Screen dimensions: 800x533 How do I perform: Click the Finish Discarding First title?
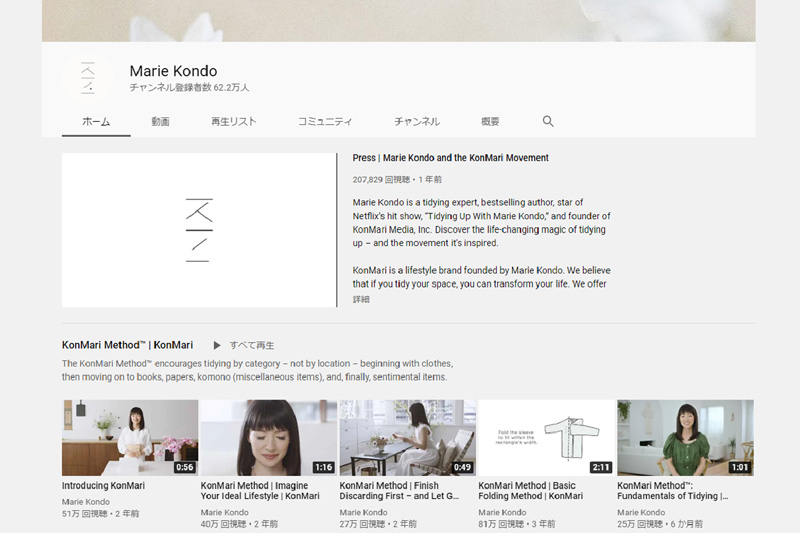tap(399, 491)
